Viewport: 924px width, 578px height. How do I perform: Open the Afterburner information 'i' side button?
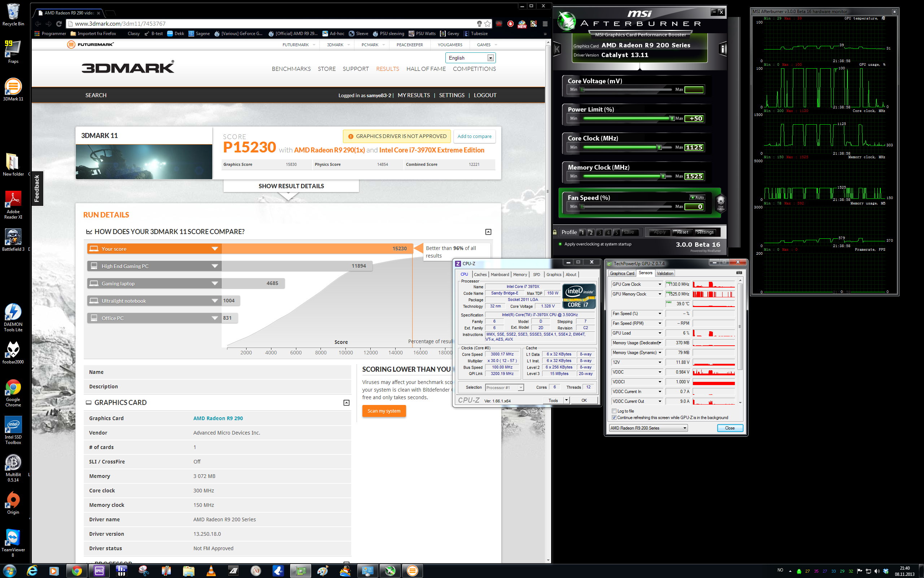tap(722, 49)
